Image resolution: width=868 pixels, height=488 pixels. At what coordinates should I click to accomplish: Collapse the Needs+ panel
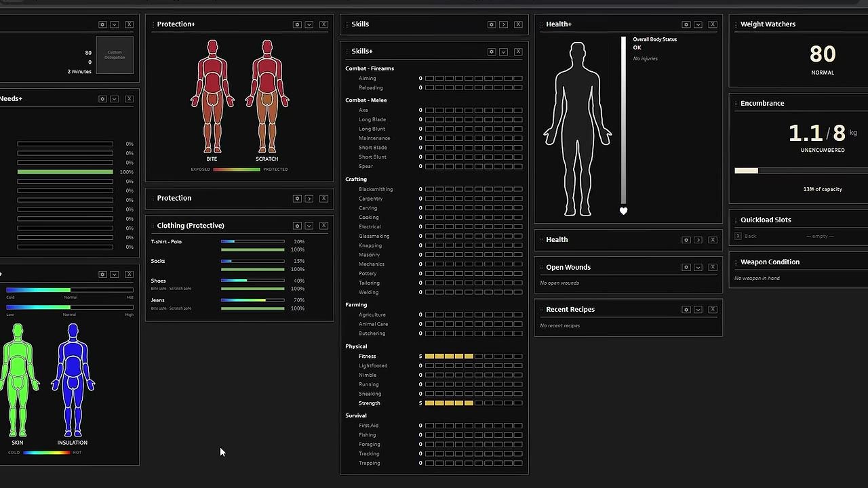[x=115, y=99]
